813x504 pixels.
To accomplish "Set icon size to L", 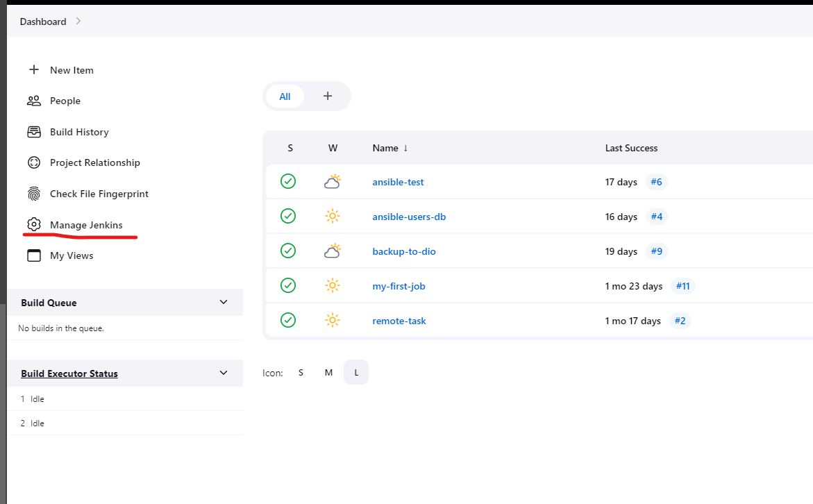I will [x=356, y=372].
